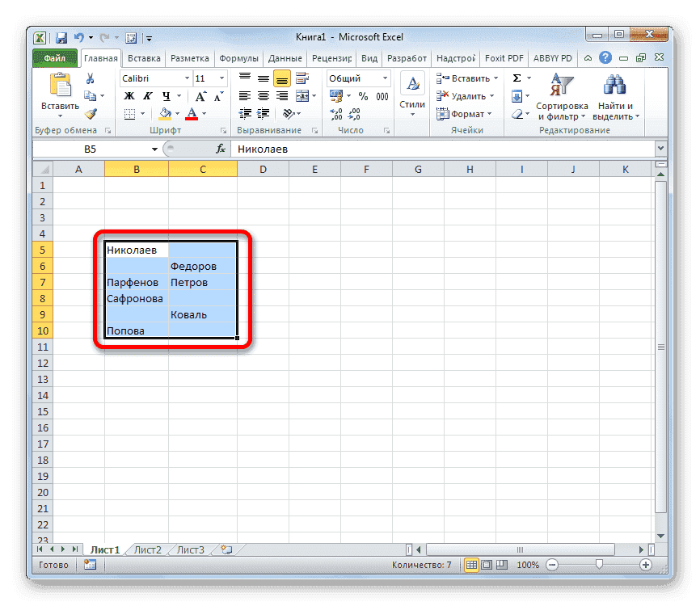Screen dimensions: 700x606
Task: Toggle italic formatting with the К button
Action: tap(145, 95)
